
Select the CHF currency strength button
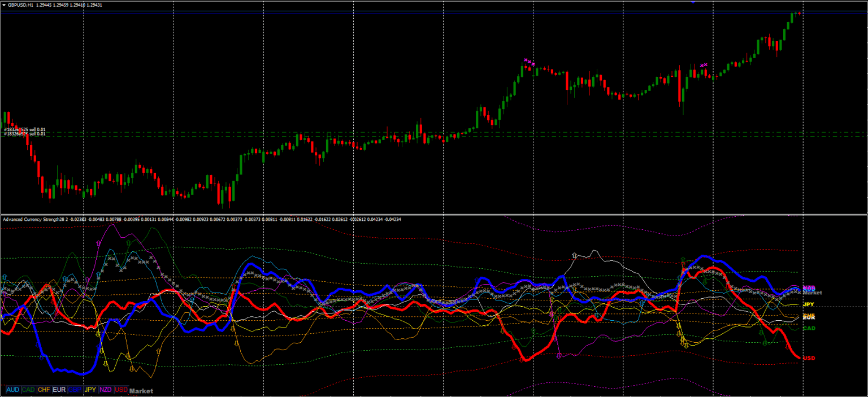point(44,390)
